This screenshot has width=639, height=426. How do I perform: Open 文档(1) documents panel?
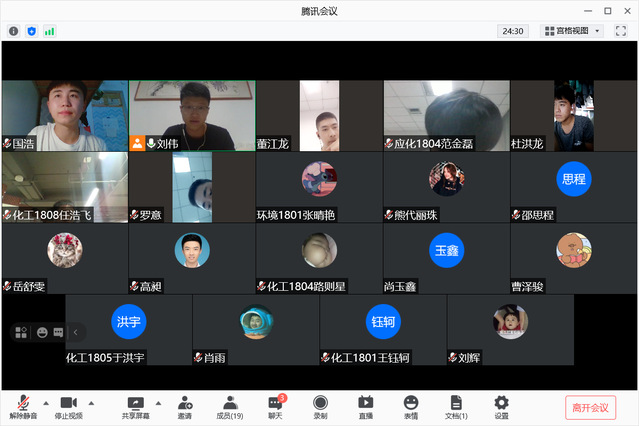pos(456,405)
